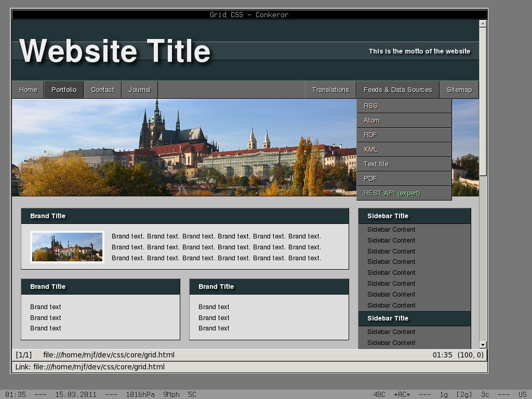
Task: Open the REST API (expert) link
Action: click(392, 193)
